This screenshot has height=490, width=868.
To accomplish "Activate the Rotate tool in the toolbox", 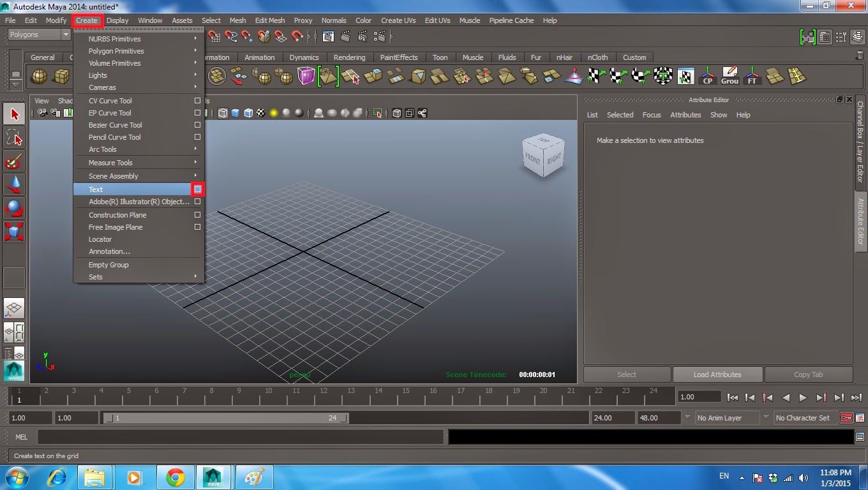I will (14, 209).
